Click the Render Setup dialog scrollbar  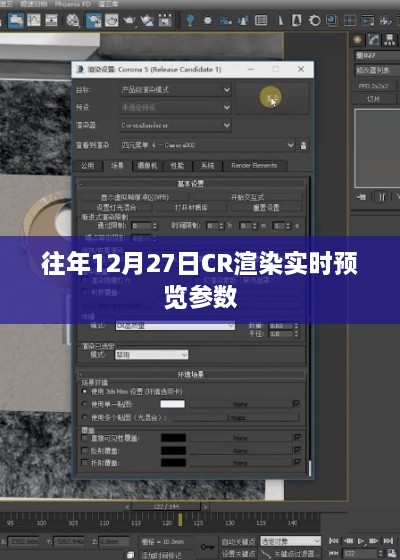(x=310, y=325)
